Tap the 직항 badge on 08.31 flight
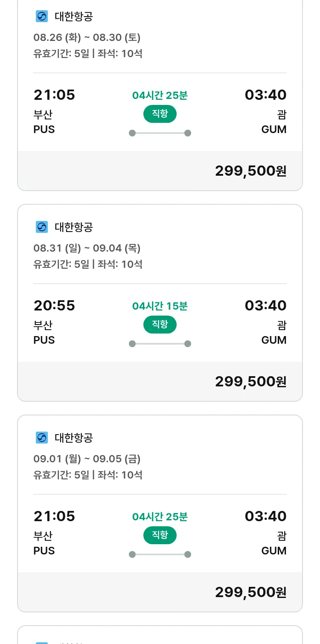 point(160,325)
